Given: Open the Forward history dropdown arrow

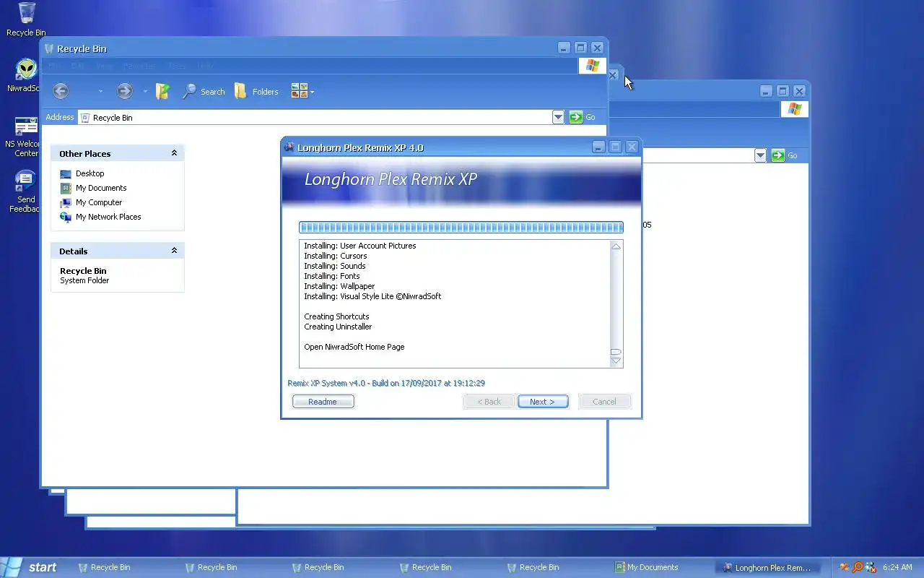Looking at the screenshot, I should coord(145,92).
